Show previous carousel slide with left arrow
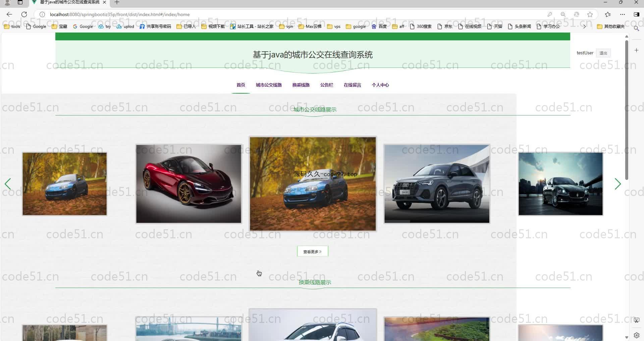The width and height of the screenshot is (644, 341). coord(8,184)
